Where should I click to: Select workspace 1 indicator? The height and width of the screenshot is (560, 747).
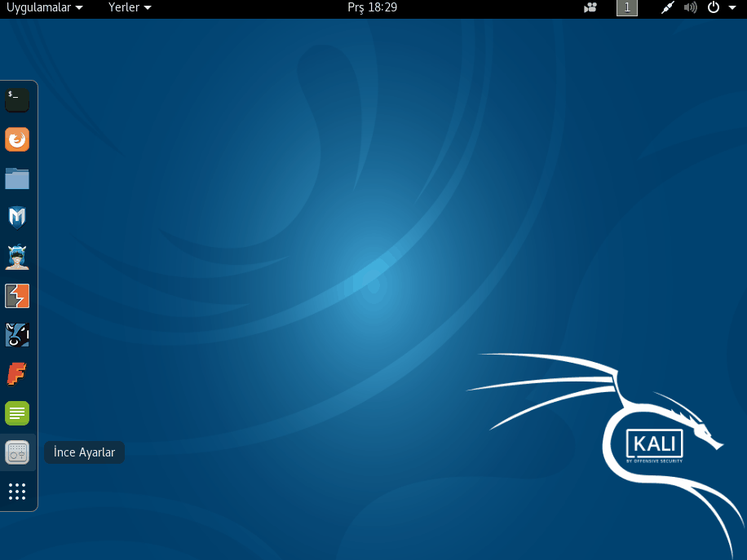pyautogui.click(x=627, y=7)
